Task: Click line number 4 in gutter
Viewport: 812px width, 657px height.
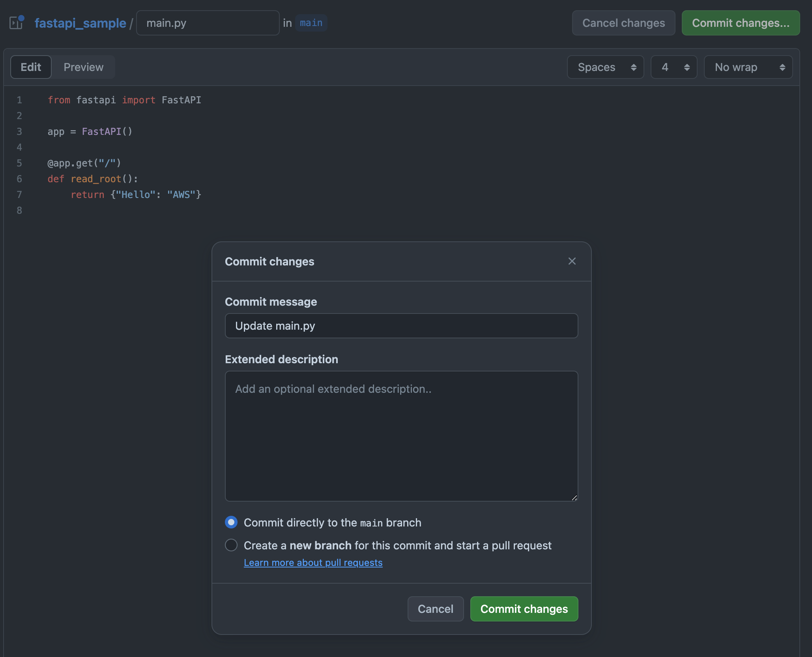Action: pyautogui.click(x=19, y=147)
